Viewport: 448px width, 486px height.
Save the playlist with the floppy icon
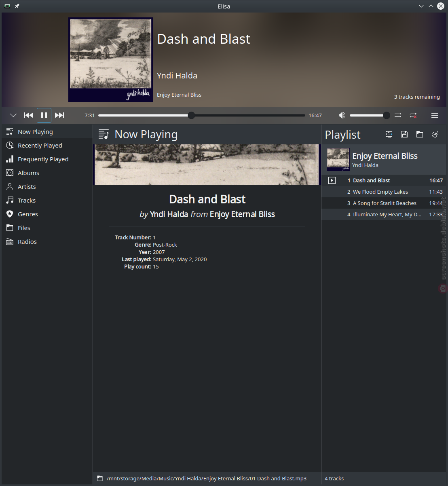point(404,134)
